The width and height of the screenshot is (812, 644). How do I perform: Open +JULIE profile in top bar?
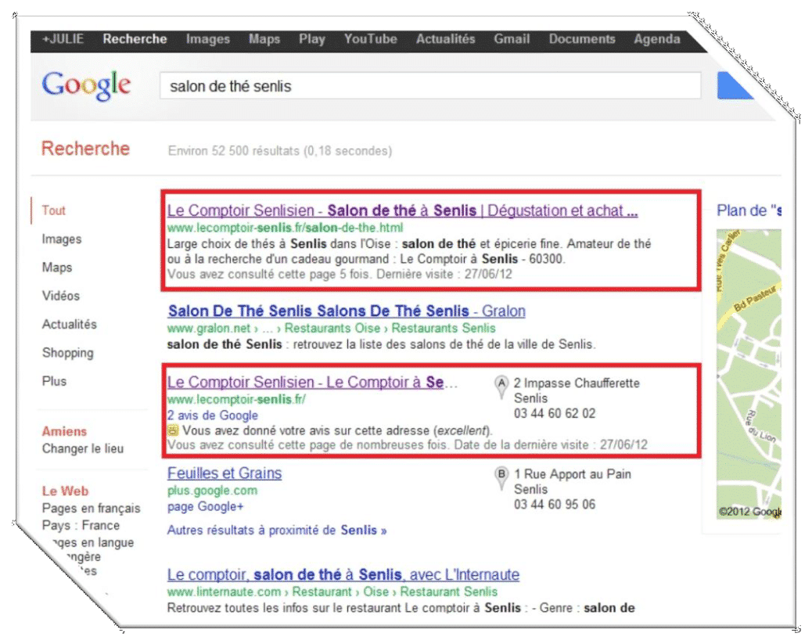click(63, 39)
